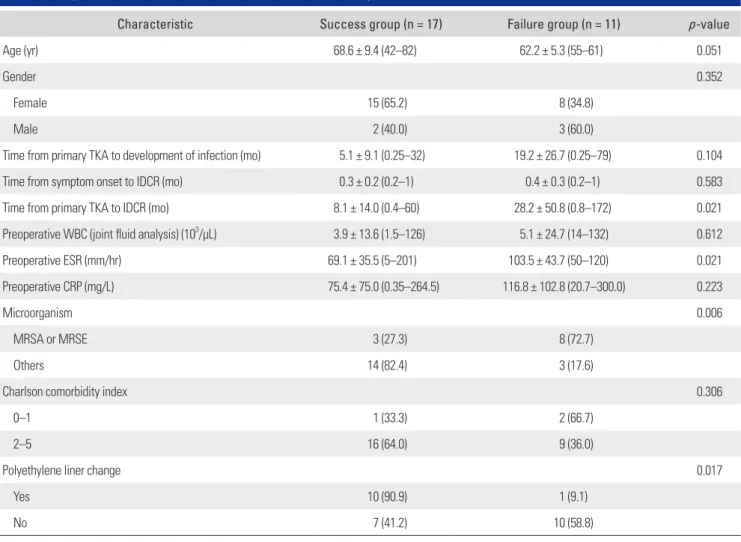Select the value '69.1 ± 35.5 (5–201)'
741x542 pixels.
(372, 260)
